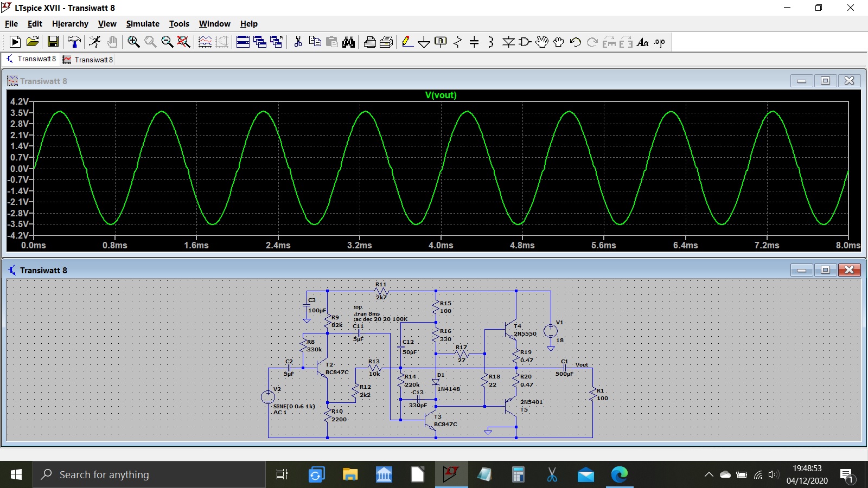Screen dimensions: 868x488
Task: Select the Move open-hand tool
Action: pos(542,42)
